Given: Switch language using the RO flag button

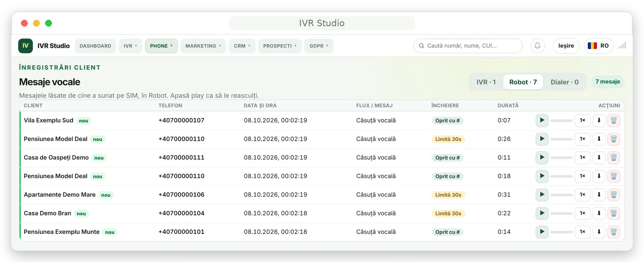Looking at the screenshot, I should 599,46.
